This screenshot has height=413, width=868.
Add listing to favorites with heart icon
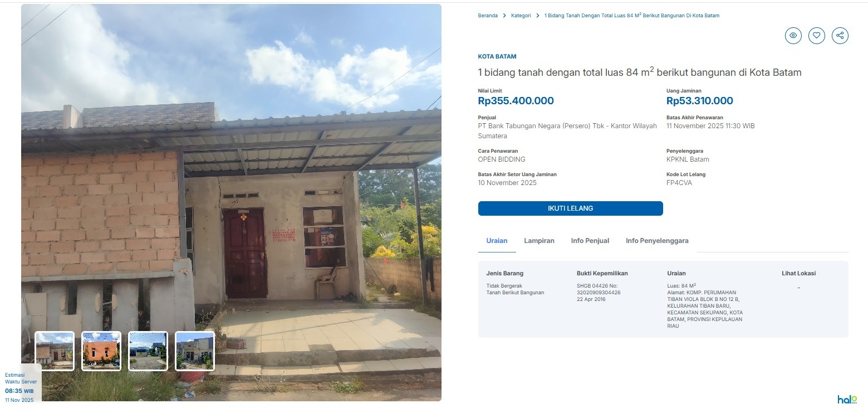coord(816,36)
